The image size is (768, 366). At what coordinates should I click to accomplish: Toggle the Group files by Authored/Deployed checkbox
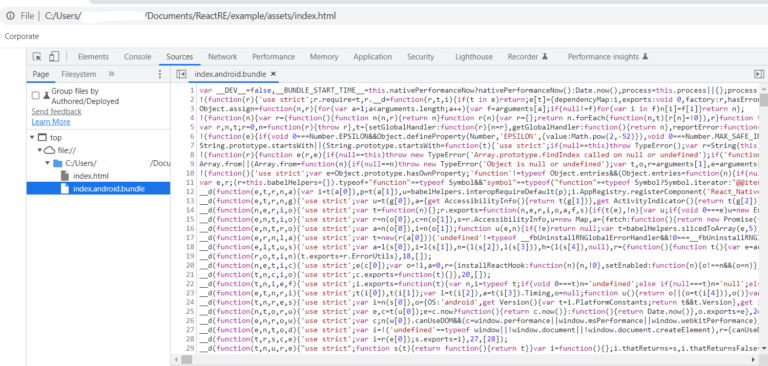pyautogui.click(x=35, y=95)
